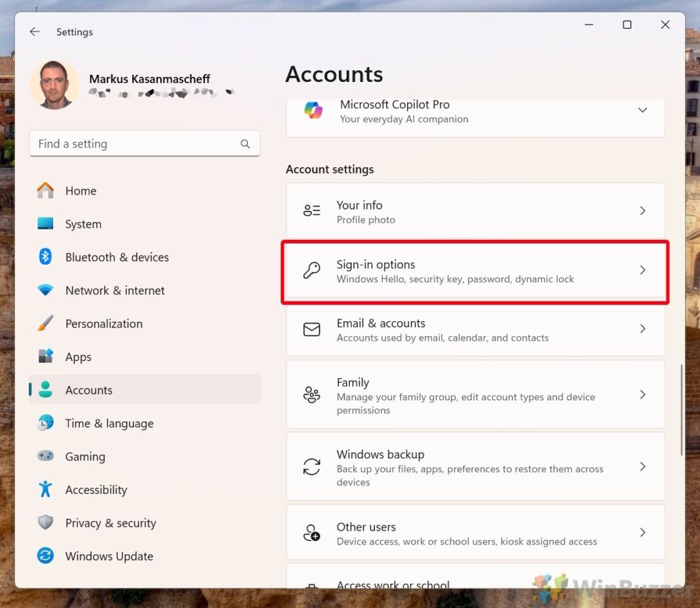The height and width of the screenshot is (608, 700).
Task: Click the vertical scrollbar in Accounts pane
Action: 681,409
